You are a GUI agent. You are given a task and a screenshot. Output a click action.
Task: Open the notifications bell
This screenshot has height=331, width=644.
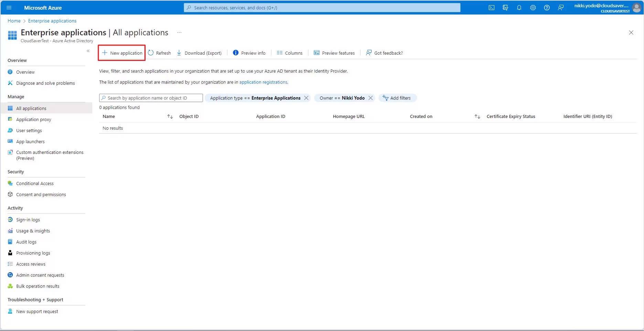point(519,8)
